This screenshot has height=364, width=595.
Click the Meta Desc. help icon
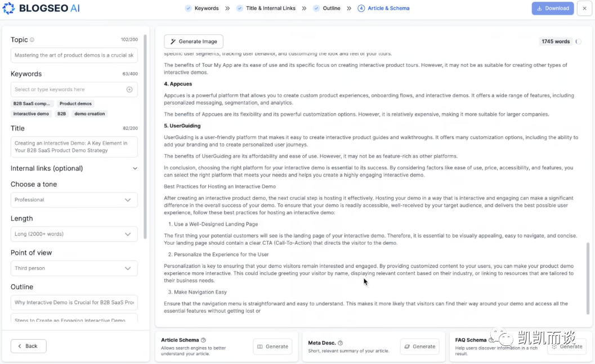click(x=341, y=343)
